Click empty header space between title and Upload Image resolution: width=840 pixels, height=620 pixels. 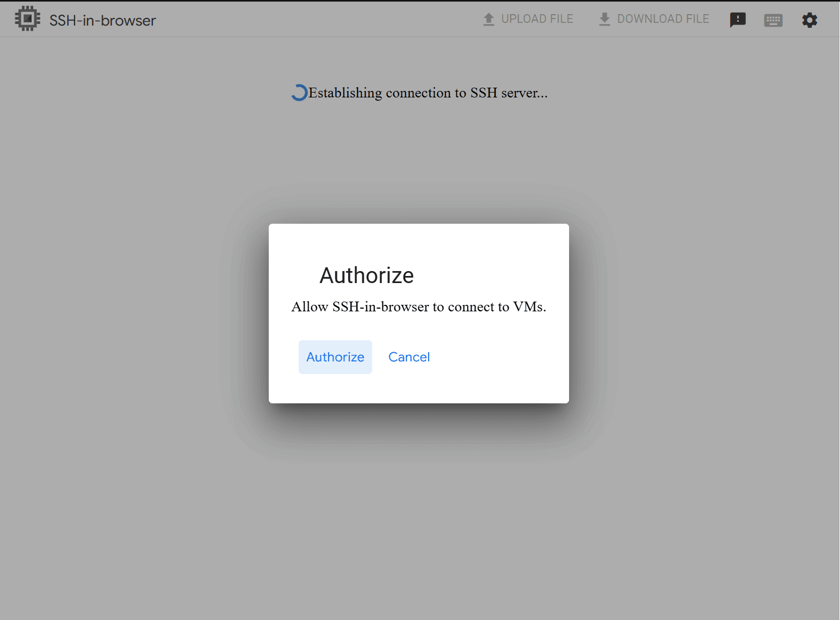[316, 20]
